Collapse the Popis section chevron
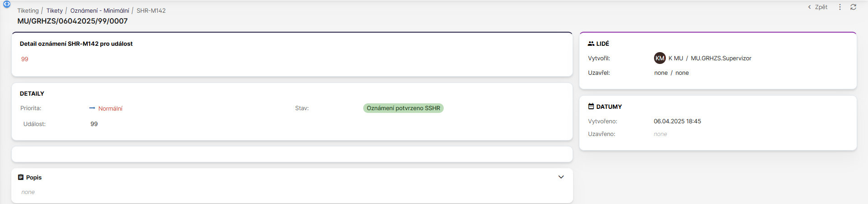Screen dimensions: 868x204 click(561, 177)
